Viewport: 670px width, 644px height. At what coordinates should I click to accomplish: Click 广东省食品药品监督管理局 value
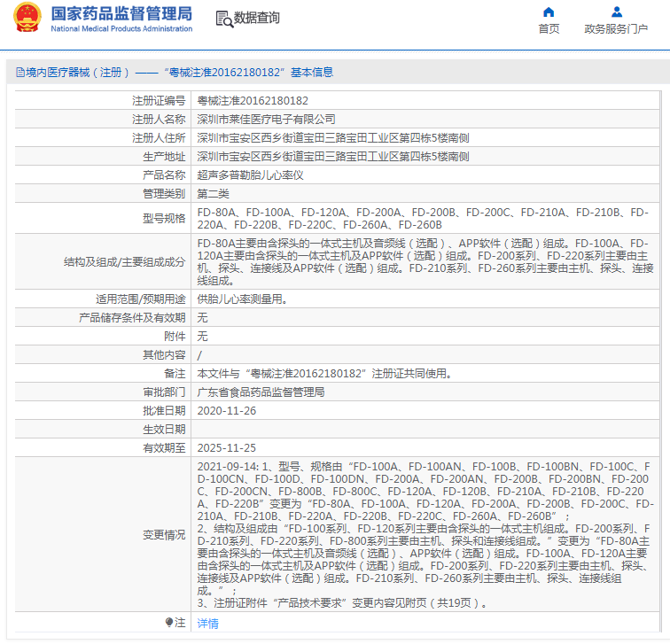[x=261, y=392]
